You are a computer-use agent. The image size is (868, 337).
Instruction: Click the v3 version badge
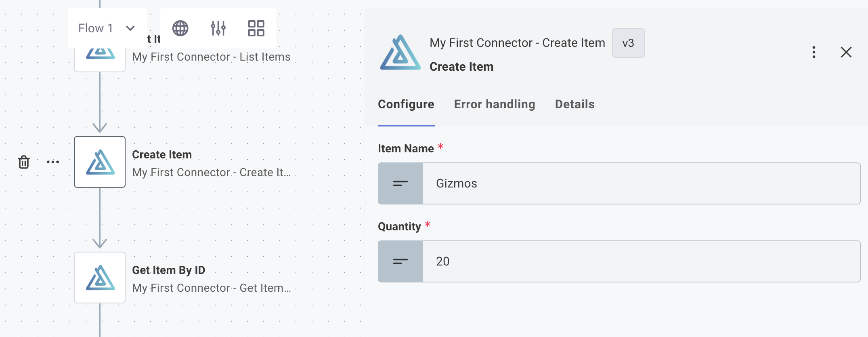pyautogui.click(x=628, y=43)
